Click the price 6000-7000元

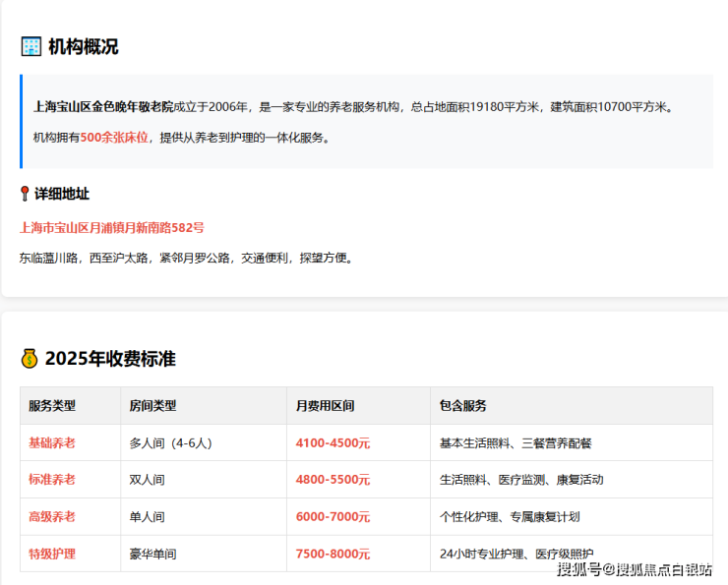point(333,516)
